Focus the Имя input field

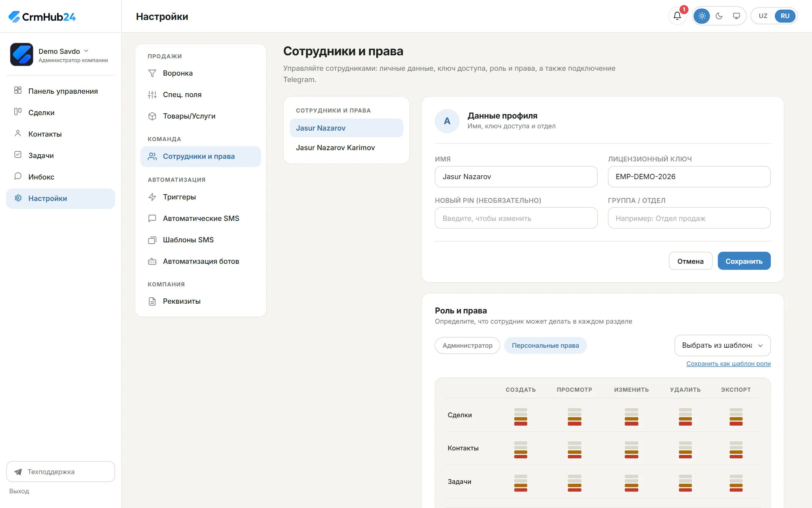tap(516, 176)
